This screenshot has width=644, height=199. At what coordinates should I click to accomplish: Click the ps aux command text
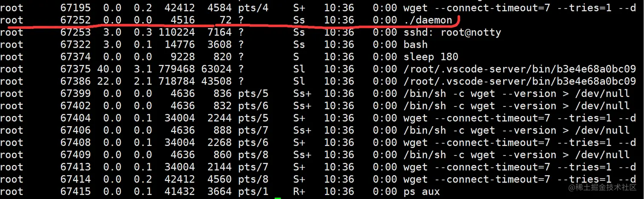coord(422,192)
